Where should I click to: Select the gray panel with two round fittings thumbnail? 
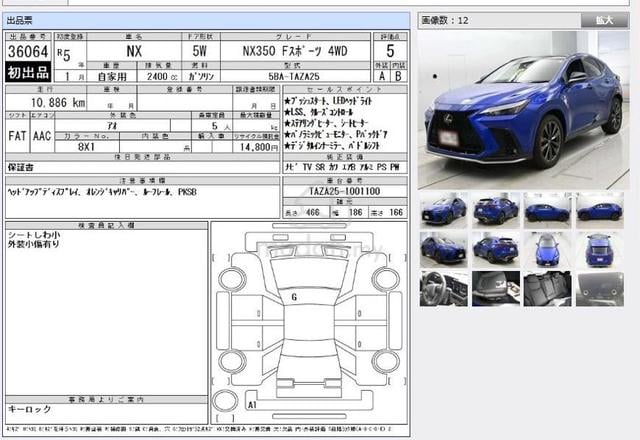point(600,289)
